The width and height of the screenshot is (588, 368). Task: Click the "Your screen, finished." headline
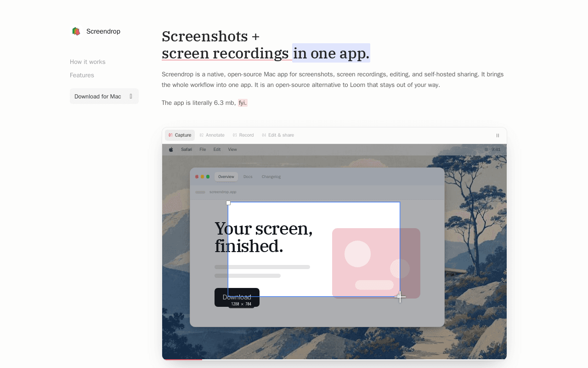[264, 237]
